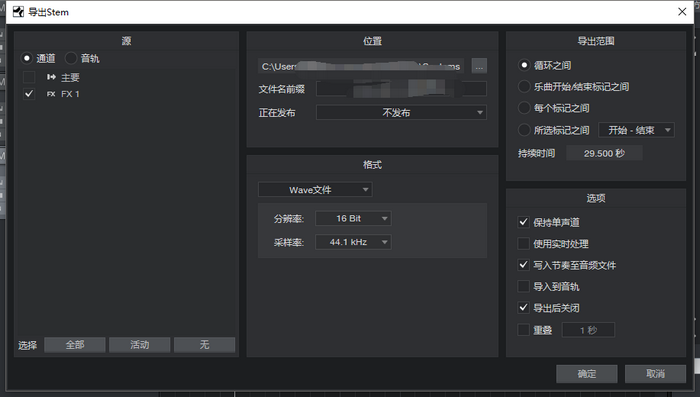Click the FX 1 channel name

[x=70, y=94]
